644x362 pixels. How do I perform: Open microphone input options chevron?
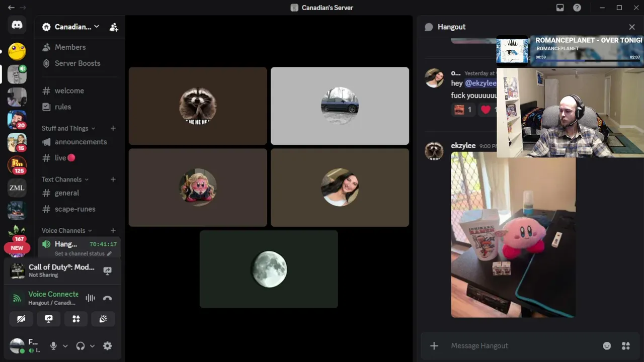tap(65, 346)
